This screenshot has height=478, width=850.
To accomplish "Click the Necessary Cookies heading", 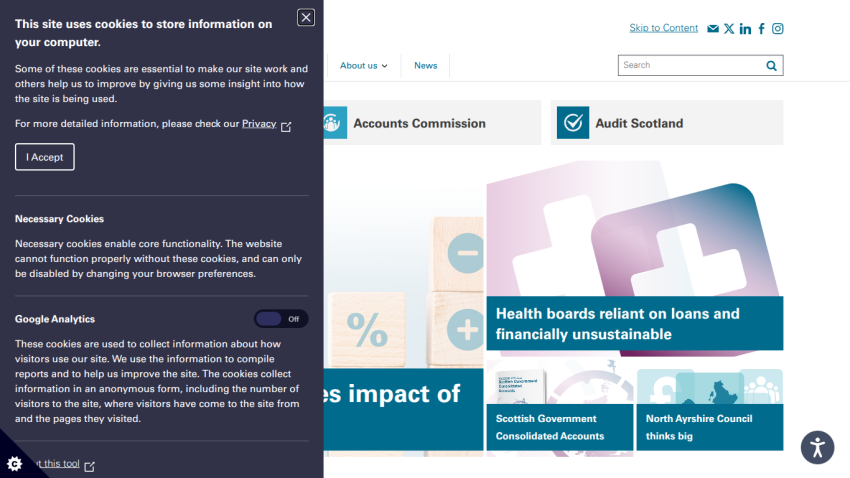I will click(59, 219).
